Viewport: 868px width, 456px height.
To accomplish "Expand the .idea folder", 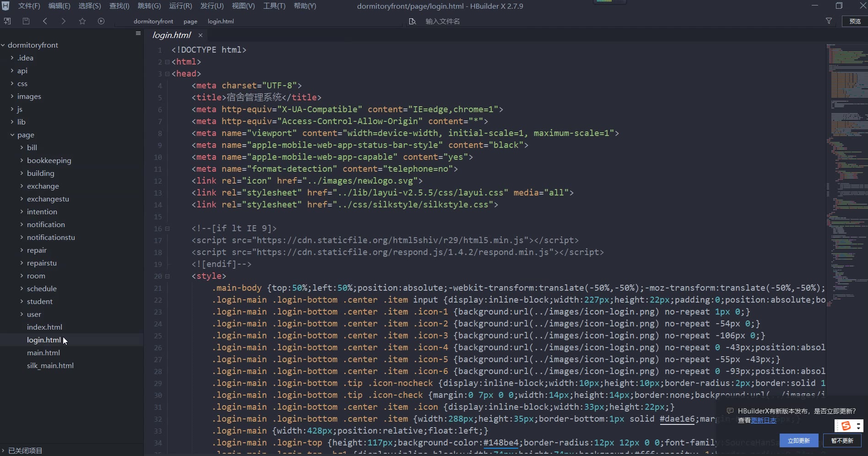I will click(12, 58).
